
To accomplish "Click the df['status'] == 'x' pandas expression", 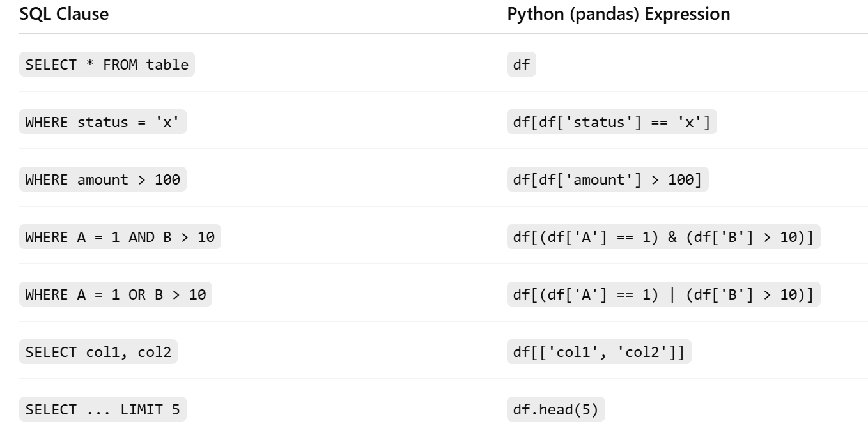I will coord(612,122).
